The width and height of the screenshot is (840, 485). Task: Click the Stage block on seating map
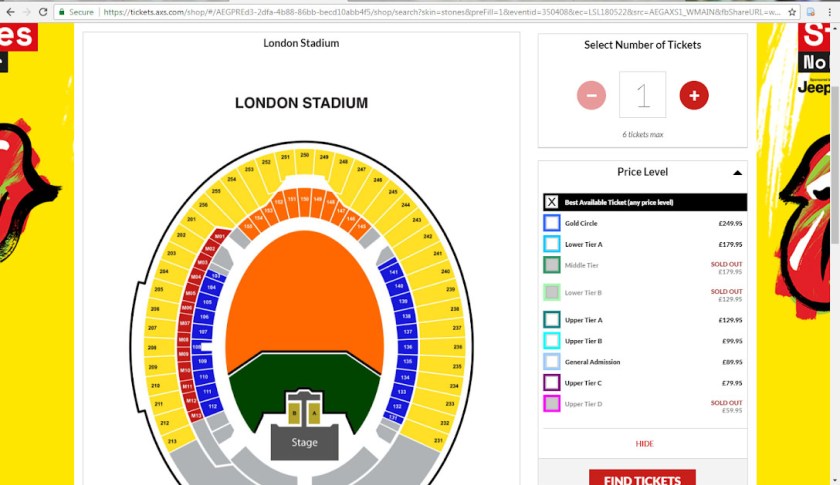pos(304,442)
